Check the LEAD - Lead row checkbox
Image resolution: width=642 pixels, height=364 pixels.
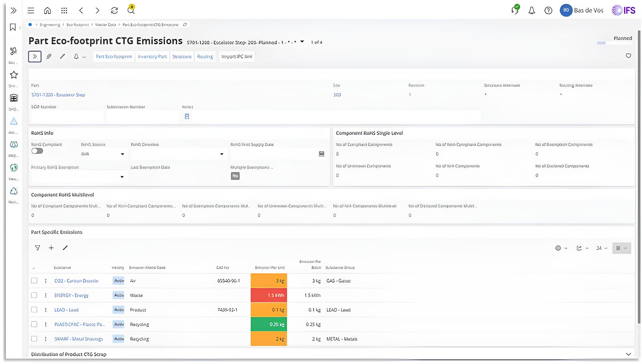coord(34,309)
